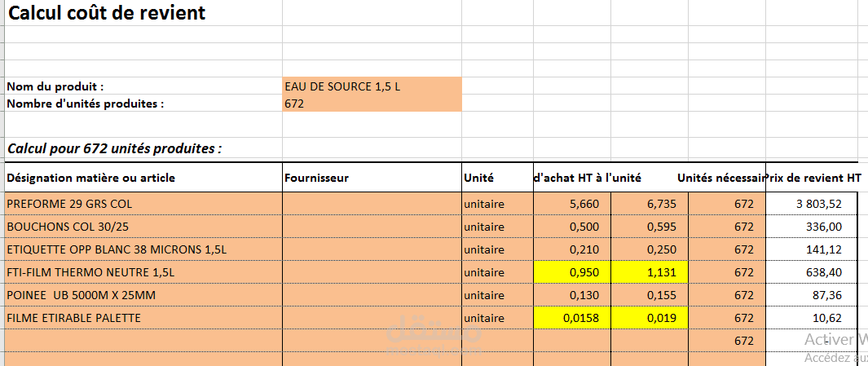
Task: Click the cost result 638,40
Action: click(812, 272)
